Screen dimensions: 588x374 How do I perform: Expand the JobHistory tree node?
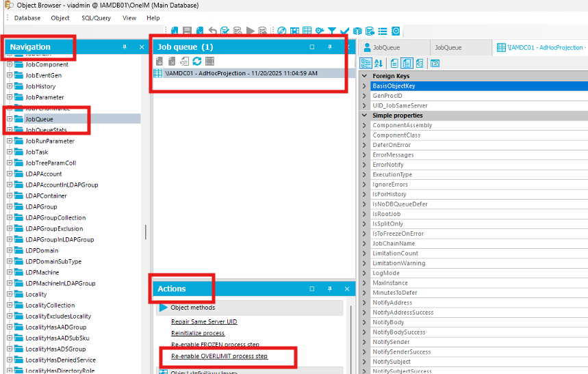coord(10,86)
